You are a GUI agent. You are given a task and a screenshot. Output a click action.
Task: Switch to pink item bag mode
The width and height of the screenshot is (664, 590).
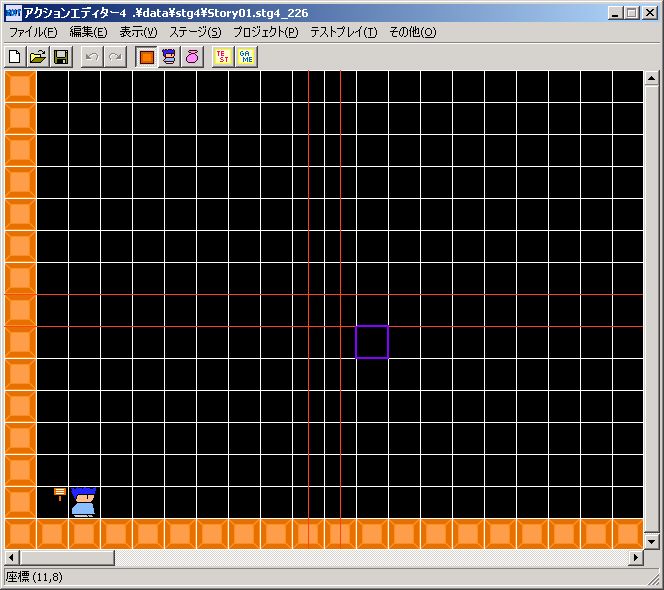(x=192, y=57)
